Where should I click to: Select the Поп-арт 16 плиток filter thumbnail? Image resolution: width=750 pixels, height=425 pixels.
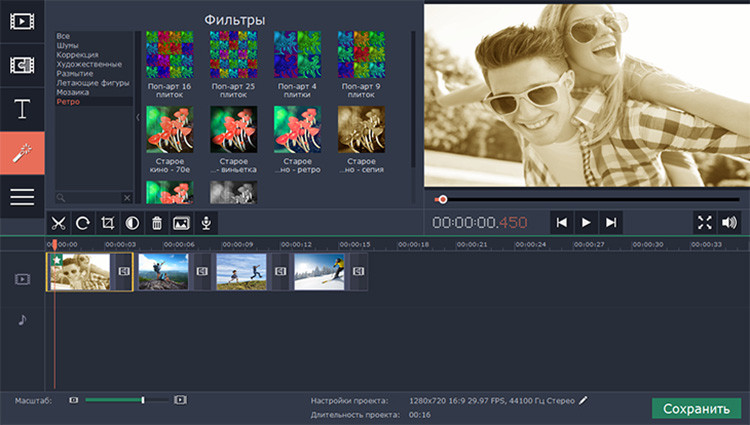tap(170, 55)
